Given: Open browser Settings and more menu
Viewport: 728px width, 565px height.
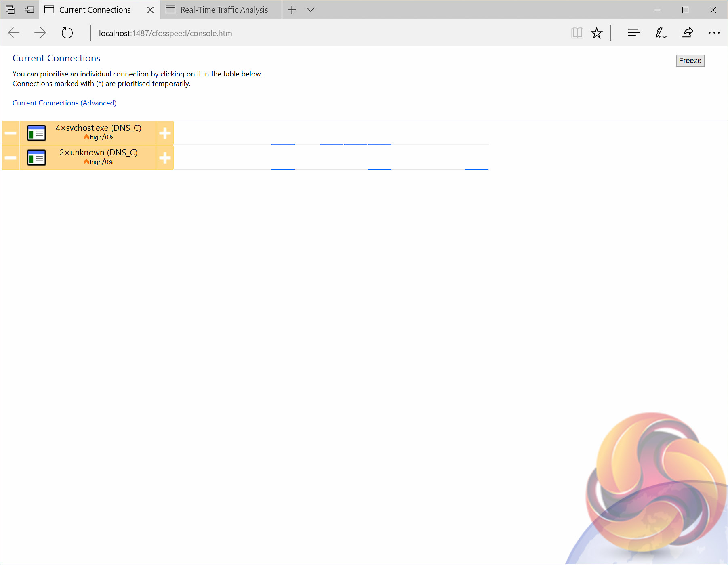Looking at the screenshot, I should (x=714, y=33).
